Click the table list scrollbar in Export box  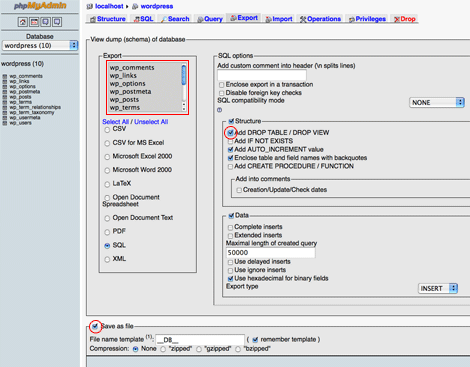184,87
